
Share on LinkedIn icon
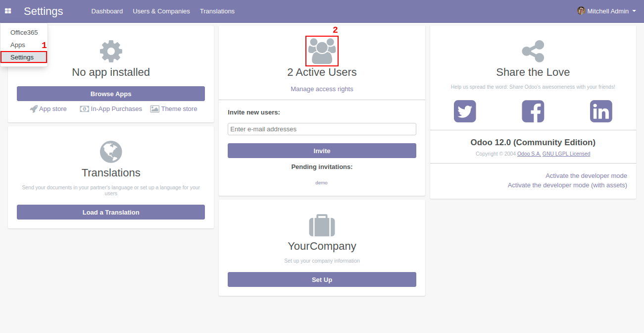(601, 111)
